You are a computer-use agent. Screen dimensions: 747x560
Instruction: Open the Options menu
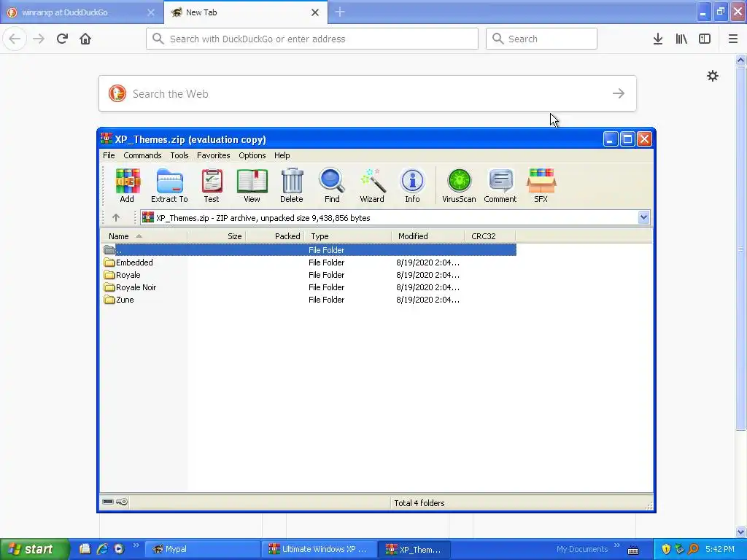252,155
